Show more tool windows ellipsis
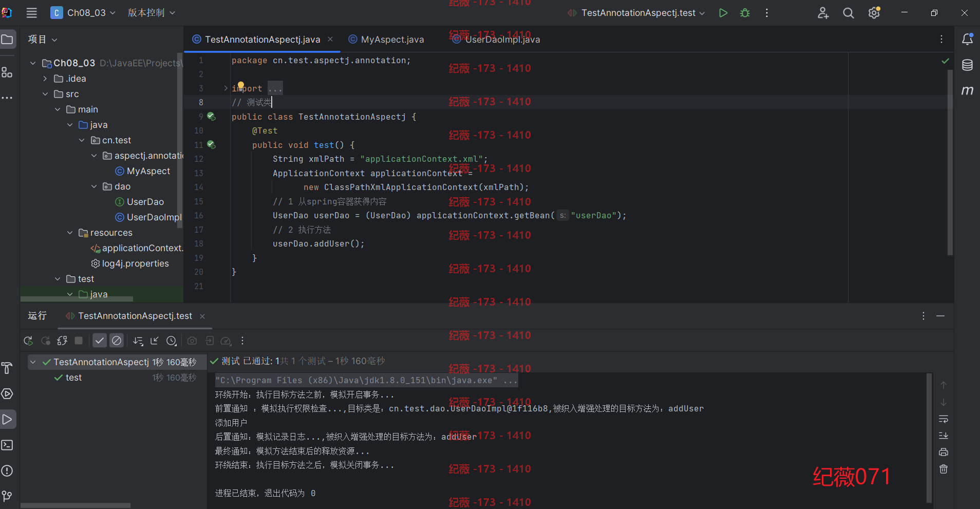 7,98
